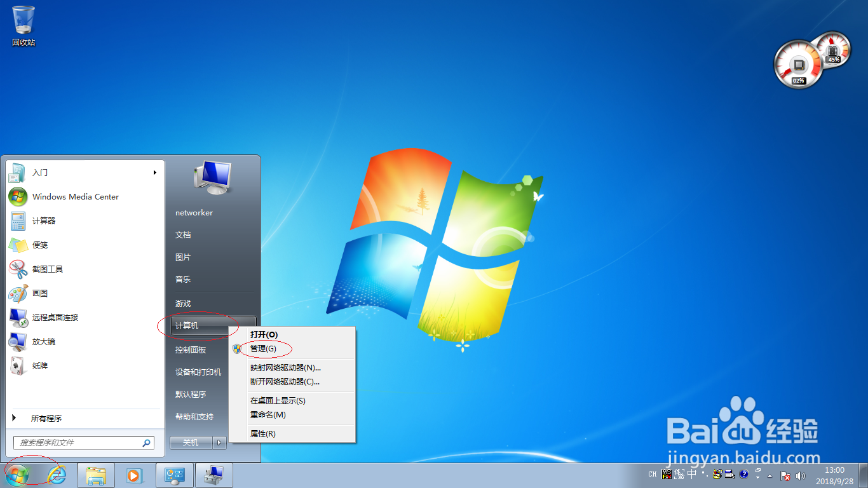Screen dimensions: 868x488
Task: Focus the 搜索程序和文件 search box
Action: click(84, 443)
